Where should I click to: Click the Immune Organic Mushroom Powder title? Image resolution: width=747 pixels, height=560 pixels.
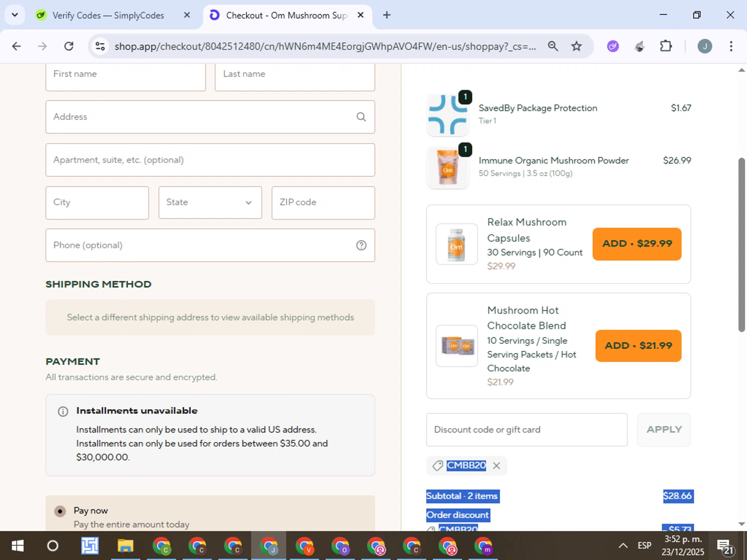554,161
